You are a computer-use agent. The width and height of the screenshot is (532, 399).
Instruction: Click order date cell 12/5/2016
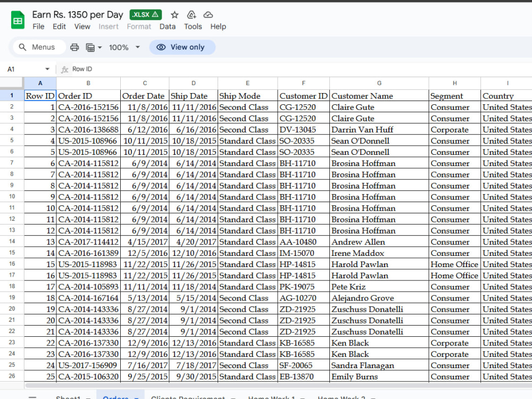pyautogui.click(x=145, y=253)
